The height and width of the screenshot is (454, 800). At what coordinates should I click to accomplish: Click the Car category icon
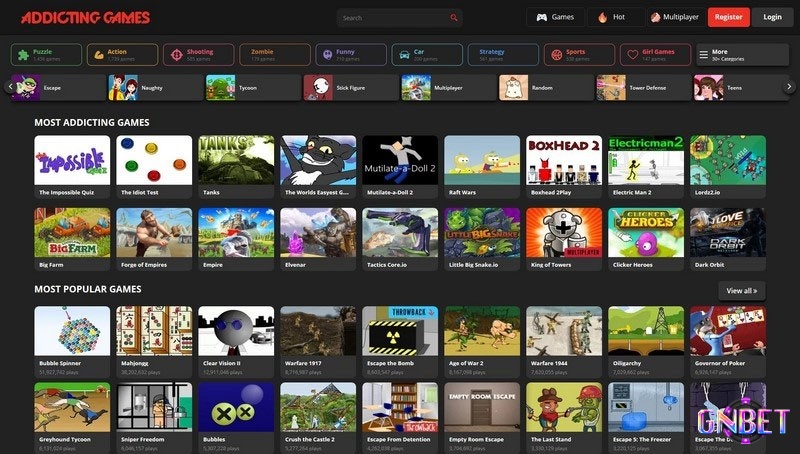[x=404, y=55]
